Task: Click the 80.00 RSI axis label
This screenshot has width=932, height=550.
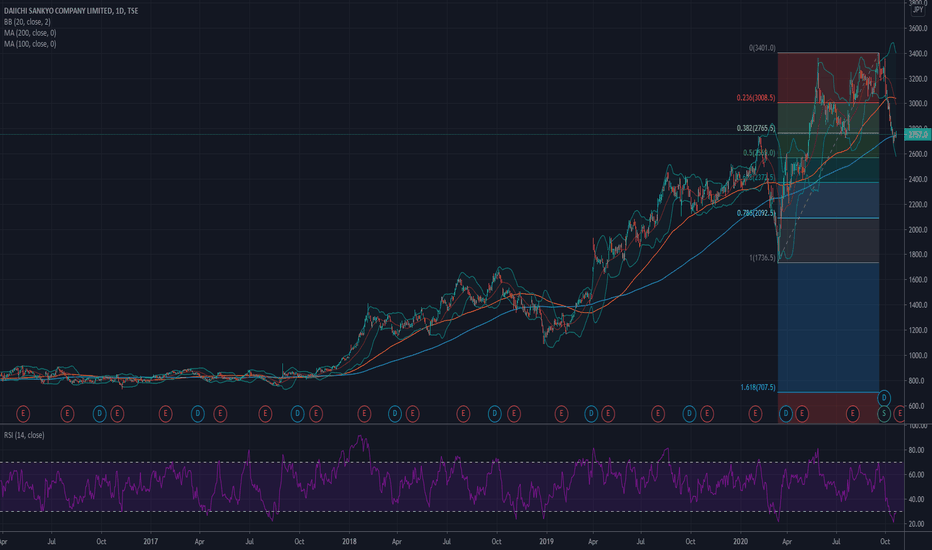Action: tap(918, 450)
